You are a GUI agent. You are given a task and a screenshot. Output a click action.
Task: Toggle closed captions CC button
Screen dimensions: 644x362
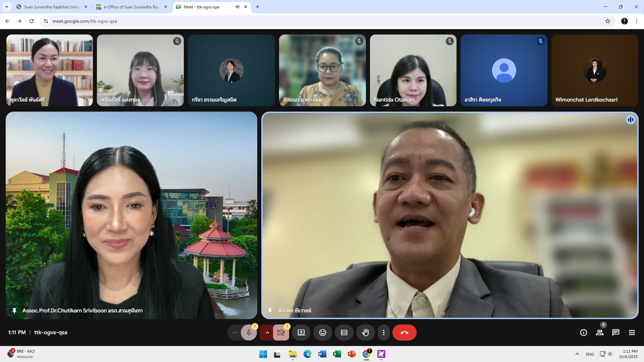pos(344,333)
